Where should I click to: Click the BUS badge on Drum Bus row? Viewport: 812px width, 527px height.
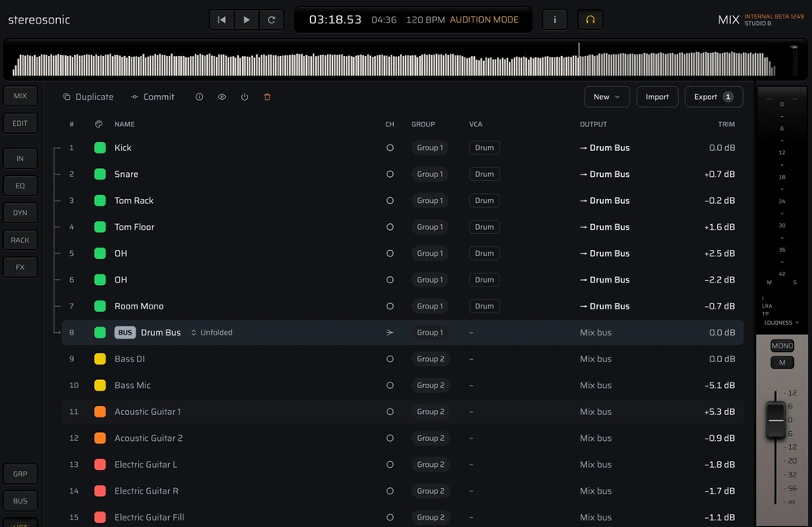pos(125,332)
